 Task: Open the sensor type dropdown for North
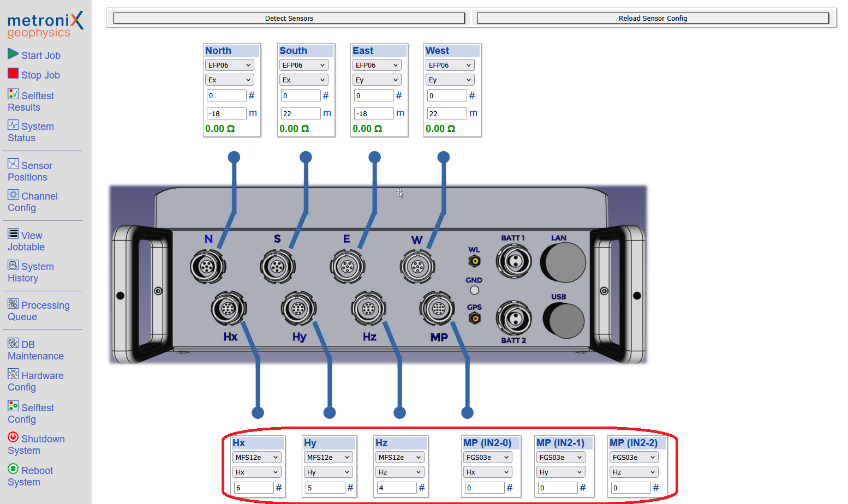click(x=229, y=64)
